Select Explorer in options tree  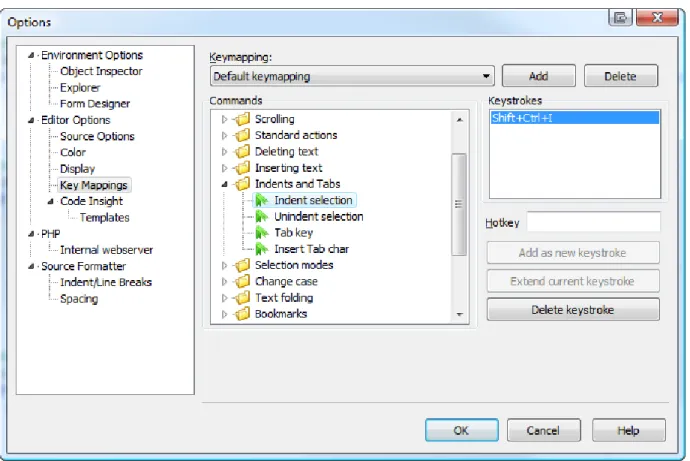tap(80, 88)
